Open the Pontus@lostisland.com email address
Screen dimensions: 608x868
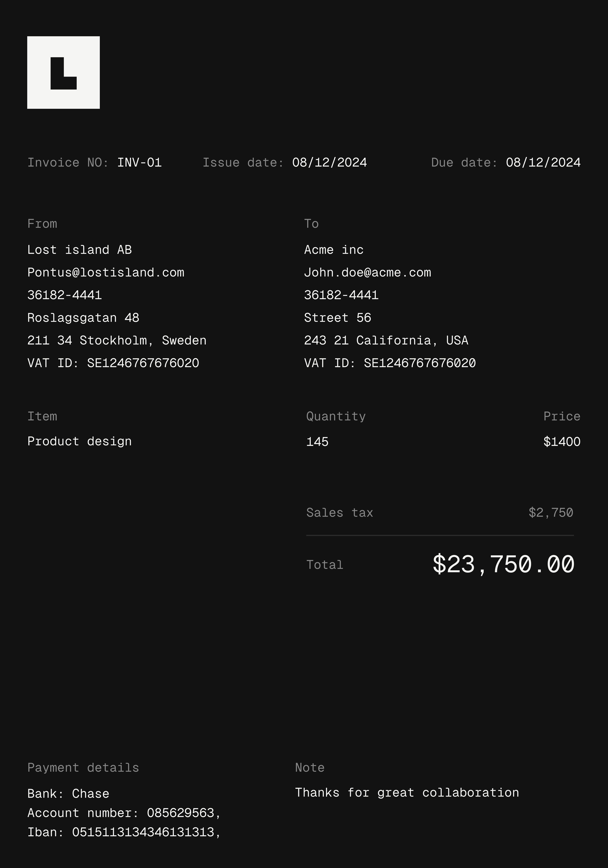click(x=106, y=273)
